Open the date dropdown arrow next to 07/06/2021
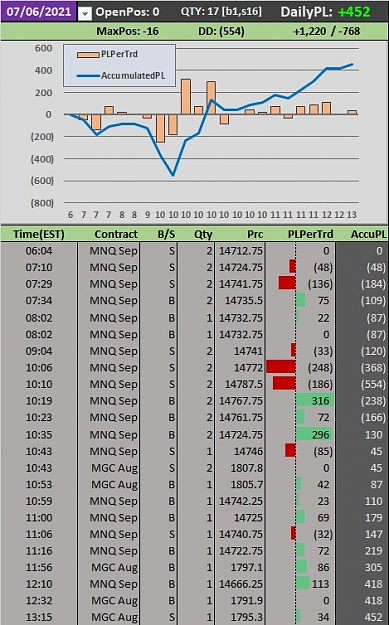 pos(84,14)
